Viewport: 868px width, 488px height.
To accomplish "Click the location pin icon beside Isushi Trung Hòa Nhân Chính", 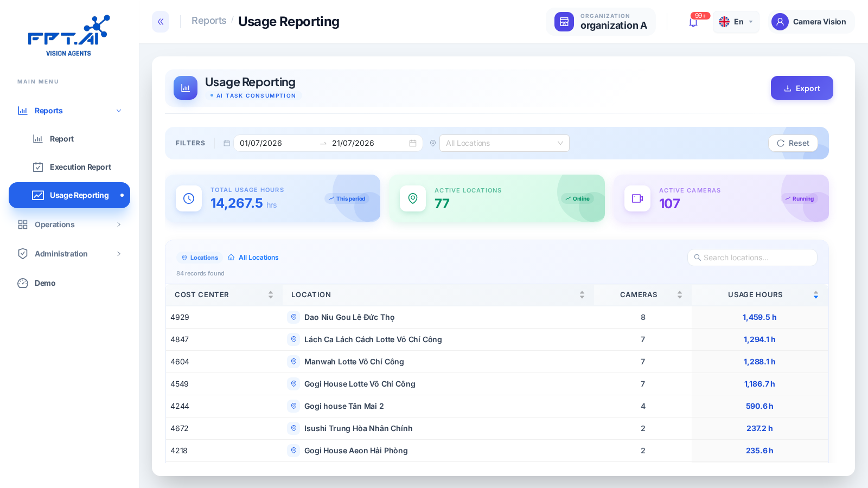I will (x=293, y=428).
